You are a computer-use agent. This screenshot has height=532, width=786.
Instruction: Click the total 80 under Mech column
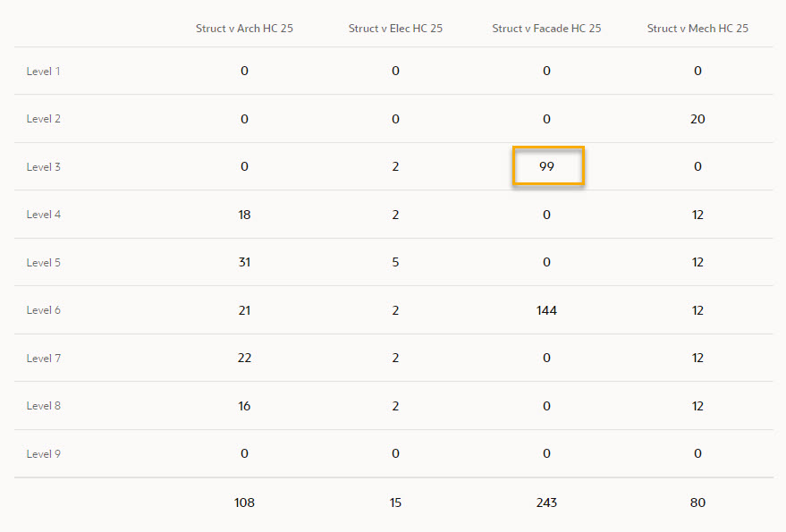pos(697,502)
